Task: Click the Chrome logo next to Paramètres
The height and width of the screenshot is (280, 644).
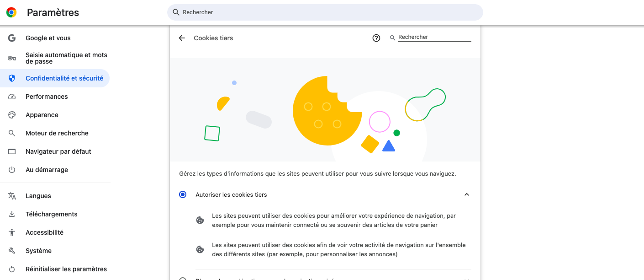Action: coord(11,12)
